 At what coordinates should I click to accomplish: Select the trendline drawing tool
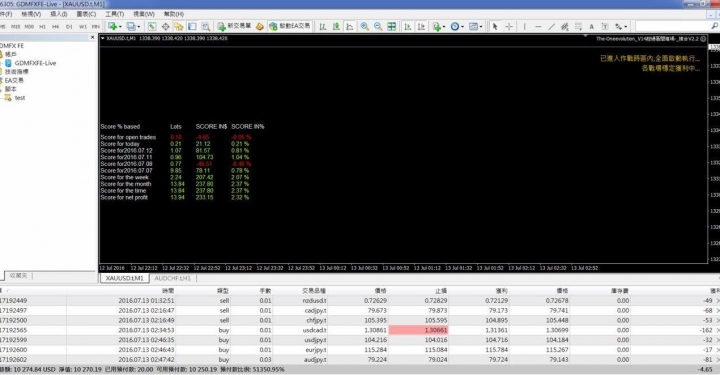(551, 27)
